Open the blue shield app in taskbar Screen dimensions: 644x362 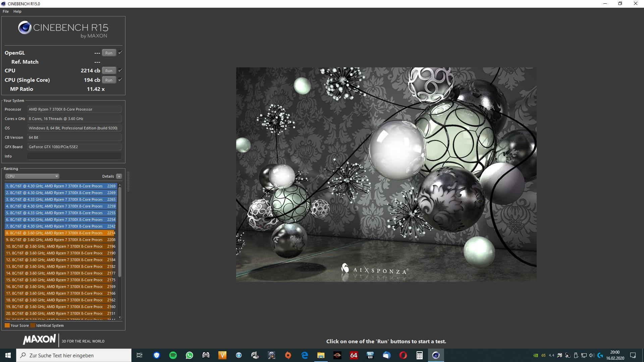(x=157, y=355)
